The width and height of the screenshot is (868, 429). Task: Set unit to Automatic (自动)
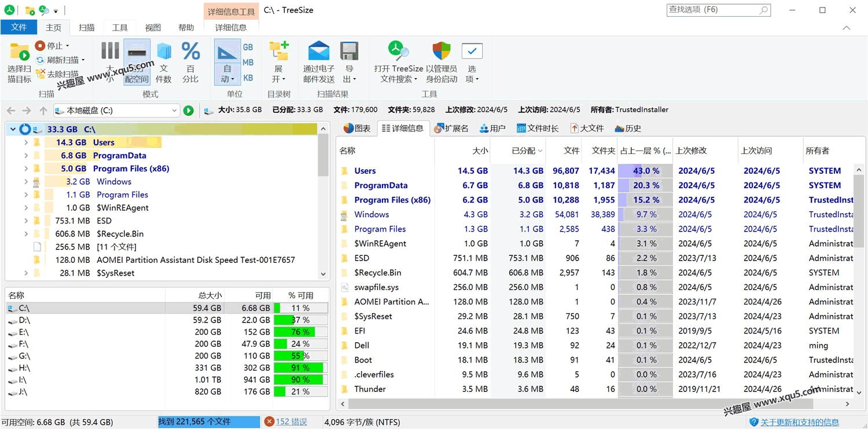point(227,61)
